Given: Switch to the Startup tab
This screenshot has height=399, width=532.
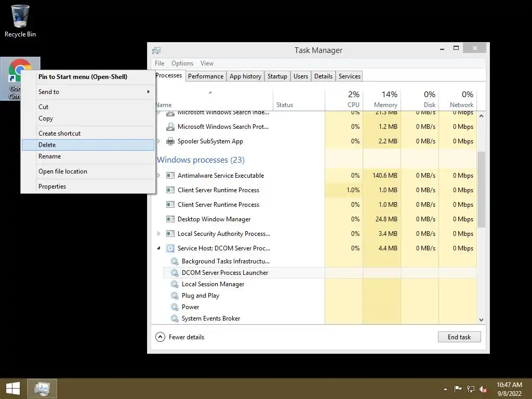Looking at the screenshot, I should 277,76.
